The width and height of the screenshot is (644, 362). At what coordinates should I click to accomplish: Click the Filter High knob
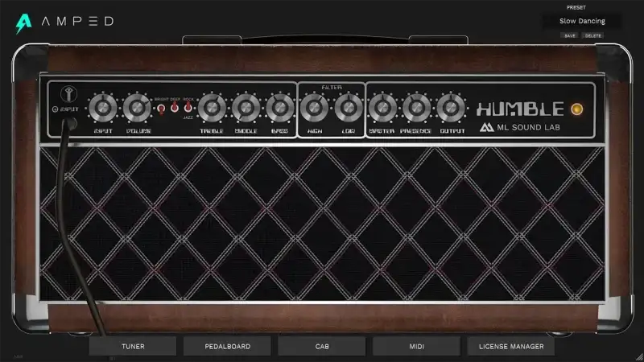(x=314, y=108)
